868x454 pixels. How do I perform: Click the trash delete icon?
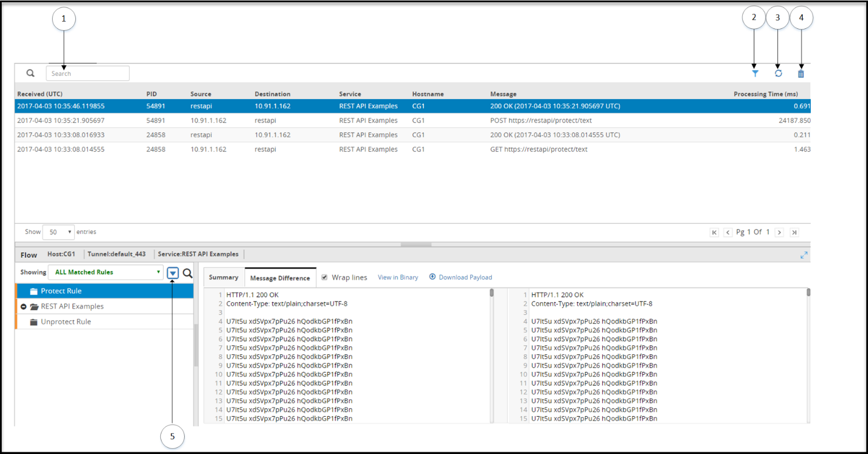[801, 73]
